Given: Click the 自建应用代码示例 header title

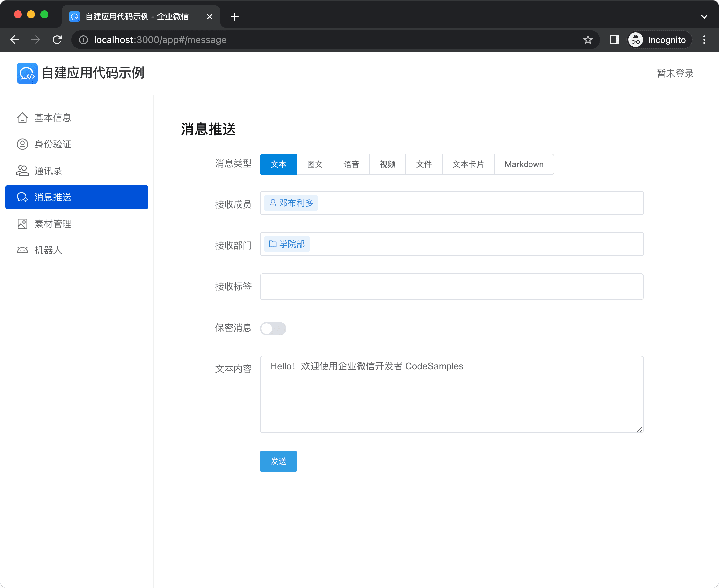Looking at the screenshot, I should [93, 73].
